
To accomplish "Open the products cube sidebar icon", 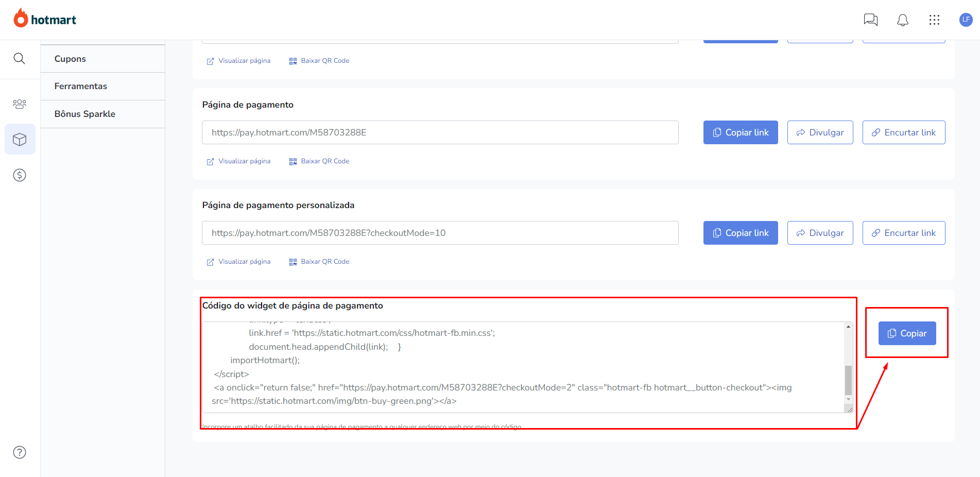I will pos(20,139).
